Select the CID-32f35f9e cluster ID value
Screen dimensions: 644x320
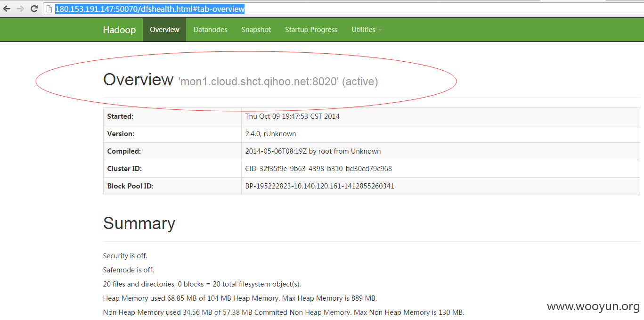[318, 169]
